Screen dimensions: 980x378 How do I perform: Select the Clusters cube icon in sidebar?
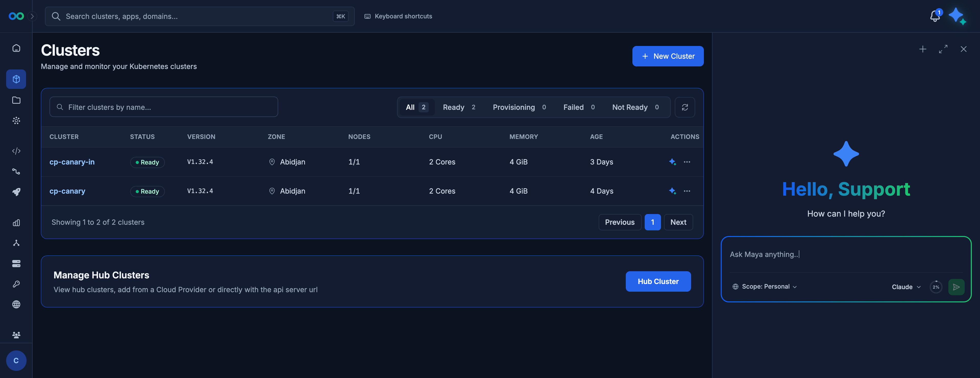click(16, 79)
